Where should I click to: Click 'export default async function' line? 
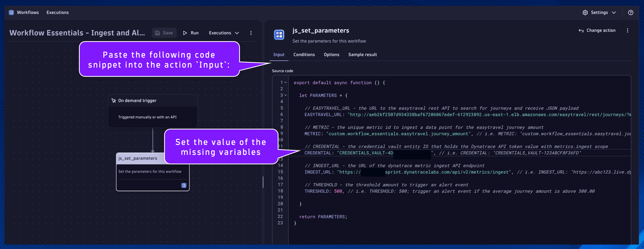(x=339, y=83)
